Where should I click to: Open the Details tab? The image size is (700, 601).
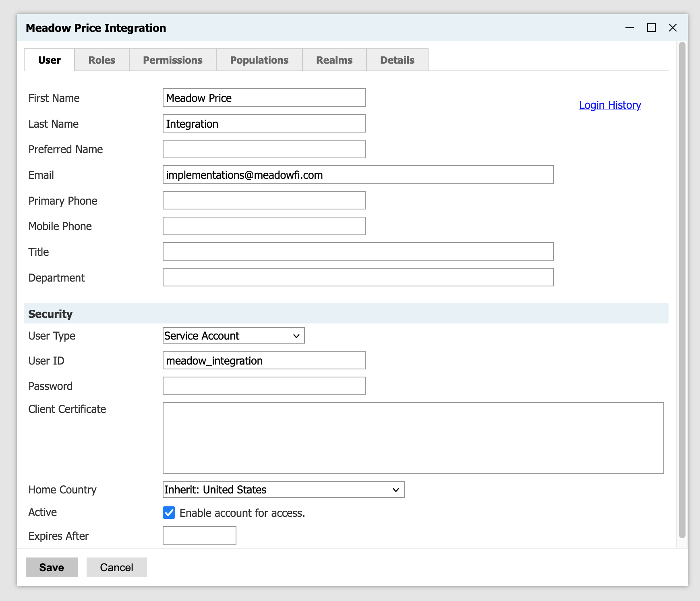coord(398,60)
